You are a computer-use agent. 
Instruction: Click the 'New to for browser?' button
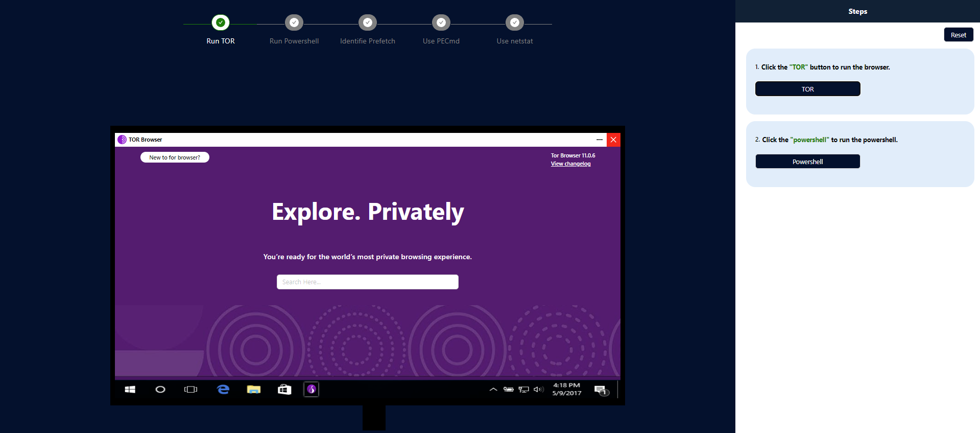point(175,157)
